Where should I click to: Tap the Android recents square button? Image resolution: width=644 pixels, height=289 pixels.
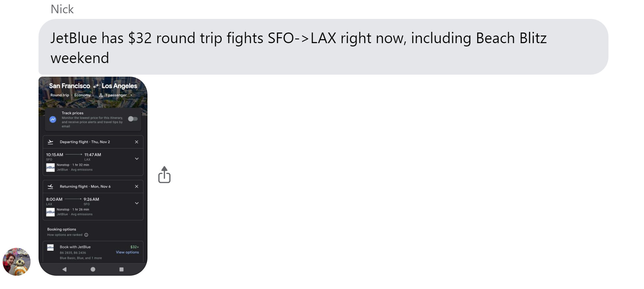pyautogui.click(x=122, y=269)
